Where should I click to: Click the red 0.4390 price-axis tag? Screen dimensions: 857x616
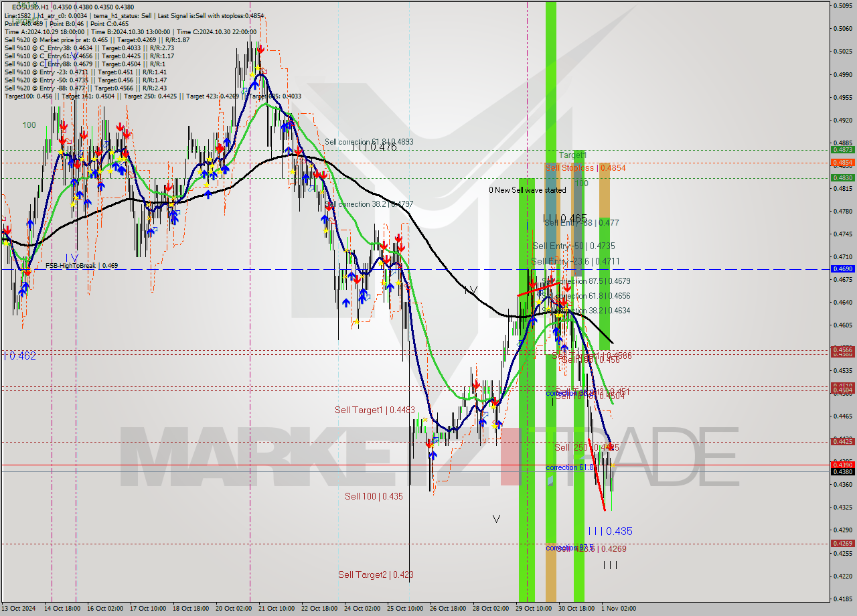point(842,465)
